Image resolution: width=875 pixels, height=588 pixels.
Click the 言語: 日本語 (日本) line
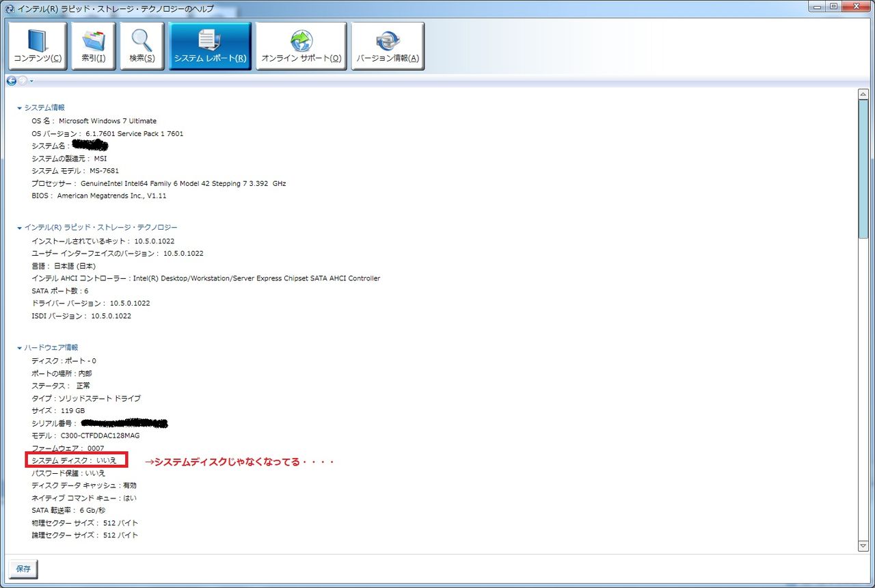coord(64,266)
